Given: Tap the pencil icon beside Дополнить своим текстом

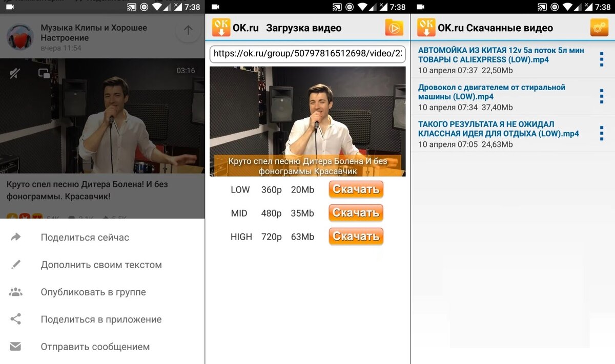Looking at the screenshot, I should coord(16,265).
